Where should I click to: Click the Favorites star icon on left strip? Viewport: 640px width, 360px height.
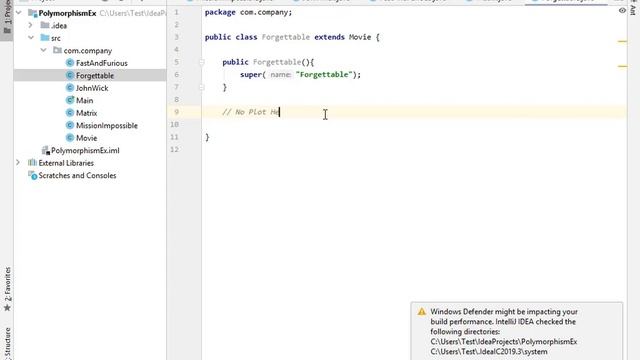[x=7, y=307]
